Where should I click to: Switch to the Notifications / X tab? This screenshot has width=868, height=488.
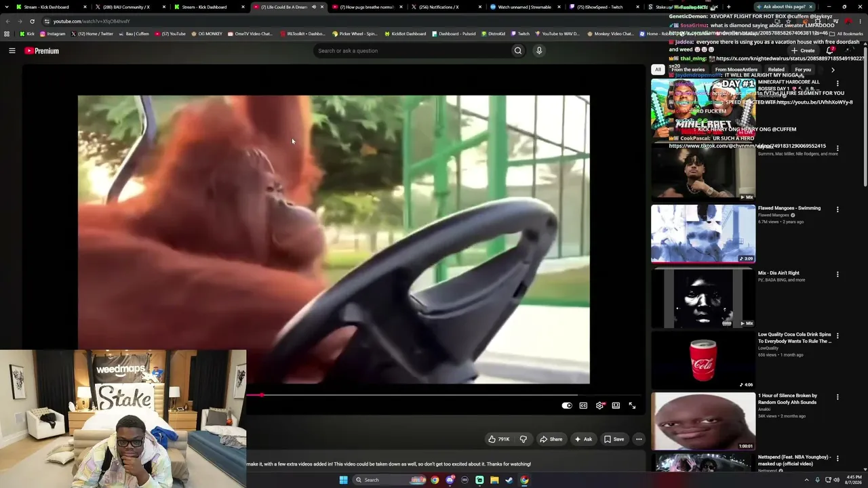tap(446, 7)
